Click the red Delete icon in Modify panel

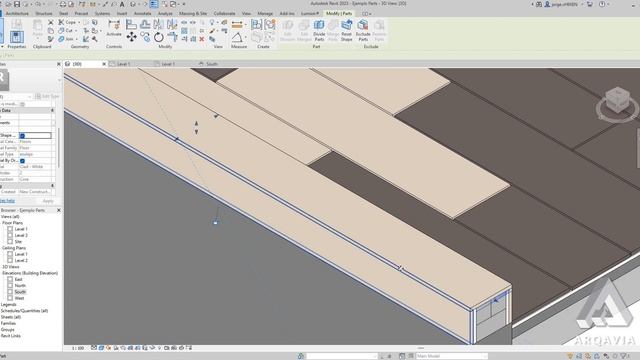(x=202, y=39)
